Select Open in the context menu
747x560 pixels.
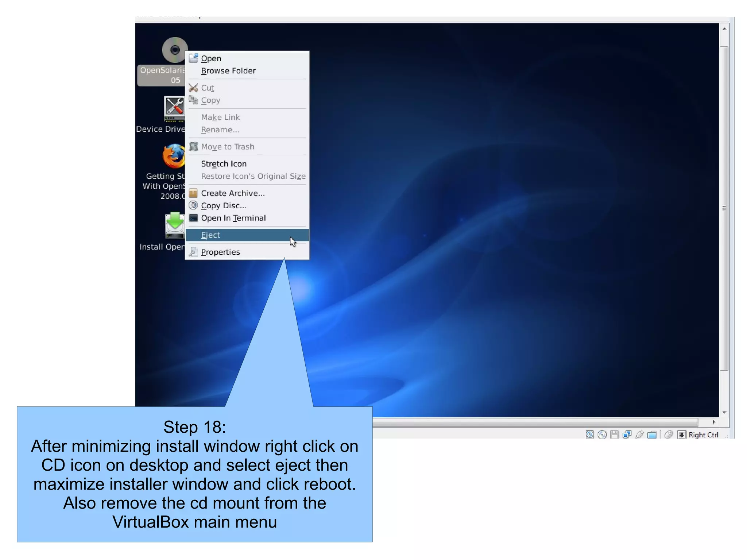point(247,58)
